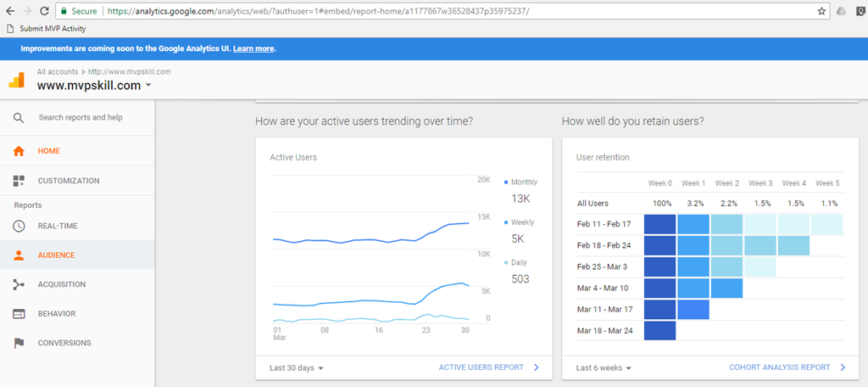Click the Google Analytics logo icon
The width and height of the screenshot is (868, 387).
point(17,81)
